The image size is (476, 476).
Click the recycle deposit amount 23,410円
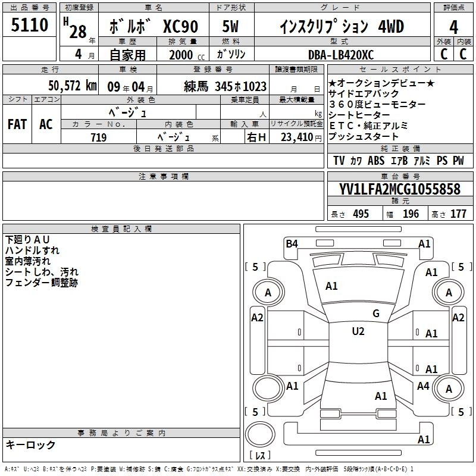click(297, 137)
